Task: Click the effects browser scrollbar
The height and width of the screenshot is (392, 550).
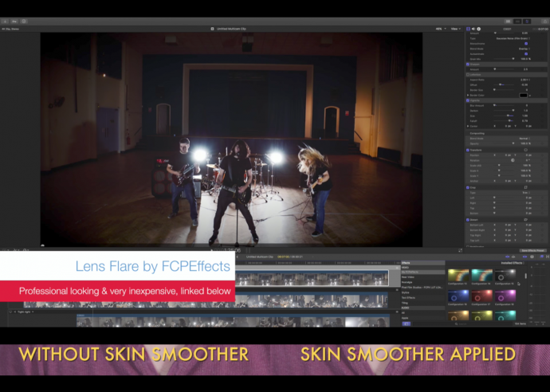Action: 525,276
